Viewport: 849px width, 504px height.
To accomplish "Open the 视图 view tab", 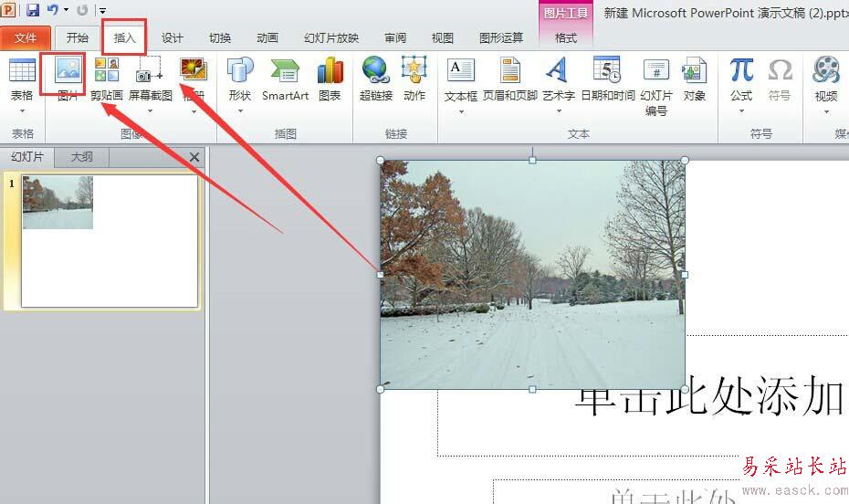I will pyautogui.click(x=443, y=37).
